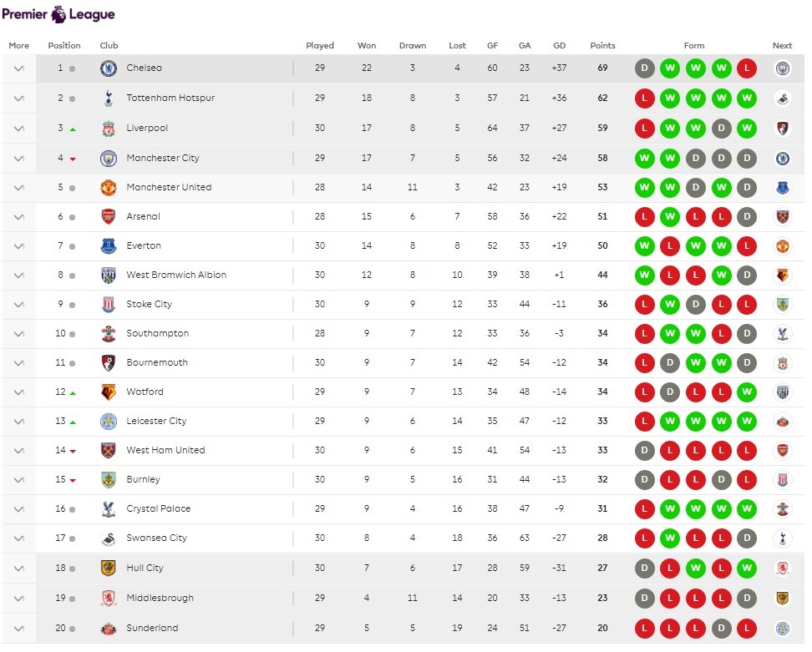Click the Points column header
This screenshot has height=652, width=812.
point(602,46)
